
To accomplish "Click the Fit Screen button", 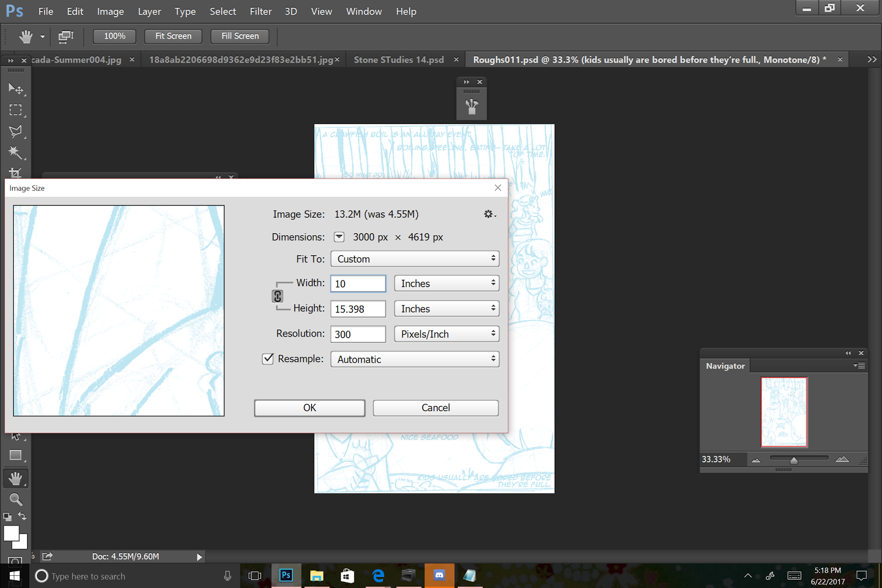I will [x=173, y=36].
